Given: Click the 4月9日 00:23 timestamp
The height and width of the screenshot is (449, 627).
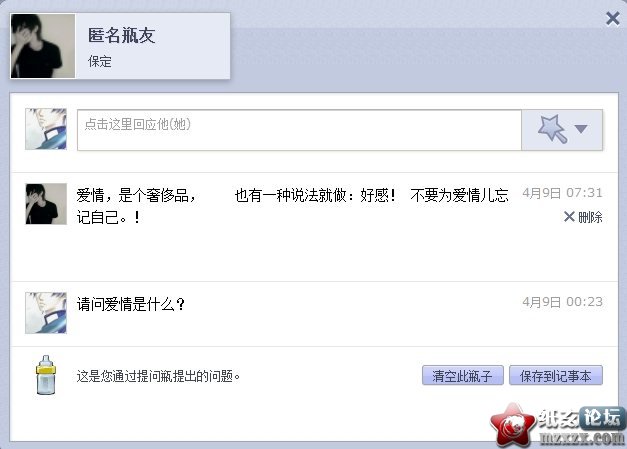Looking at the screenshot, I should tap(562, 302).
